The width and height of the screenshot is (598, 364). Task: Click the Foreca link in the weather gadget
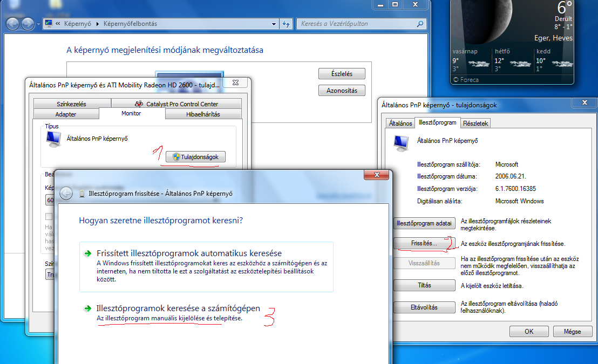pyautogui.click(x=469, y=80)
